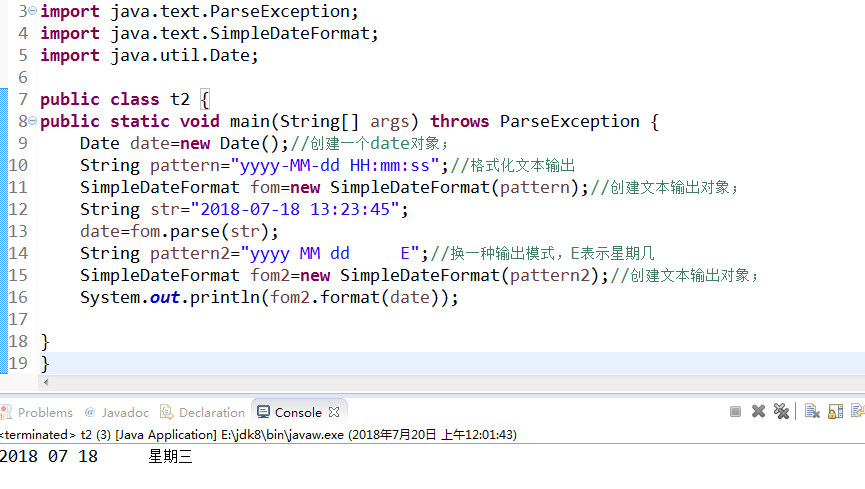Click Remove Launch (single X) icon
This screenshot has height=489, width=865.
(759, 411)
